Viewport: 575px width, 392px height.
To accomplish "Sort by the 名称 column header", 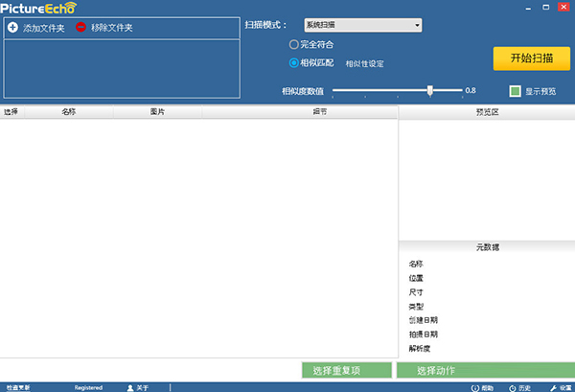I will tap(69, 111).
